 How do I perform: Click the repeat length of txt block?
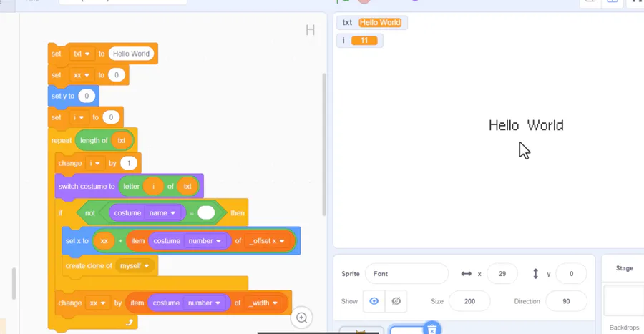point(62,141)
